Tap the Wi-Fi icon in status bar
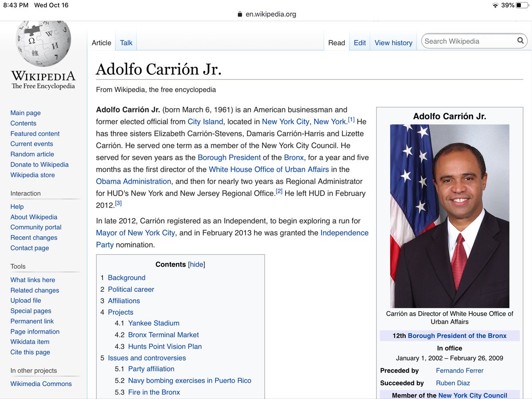 pyautogui.click(x=495, y=5)
